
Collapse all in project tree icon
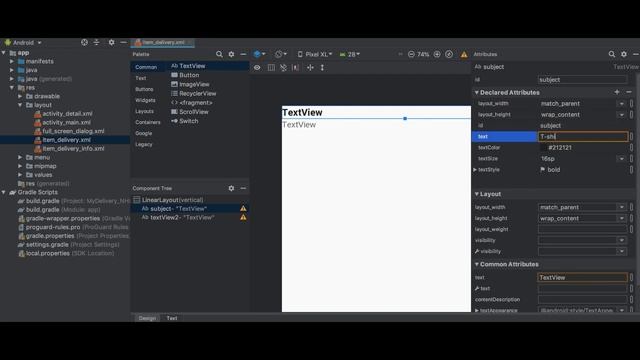[x=96, y=42]
